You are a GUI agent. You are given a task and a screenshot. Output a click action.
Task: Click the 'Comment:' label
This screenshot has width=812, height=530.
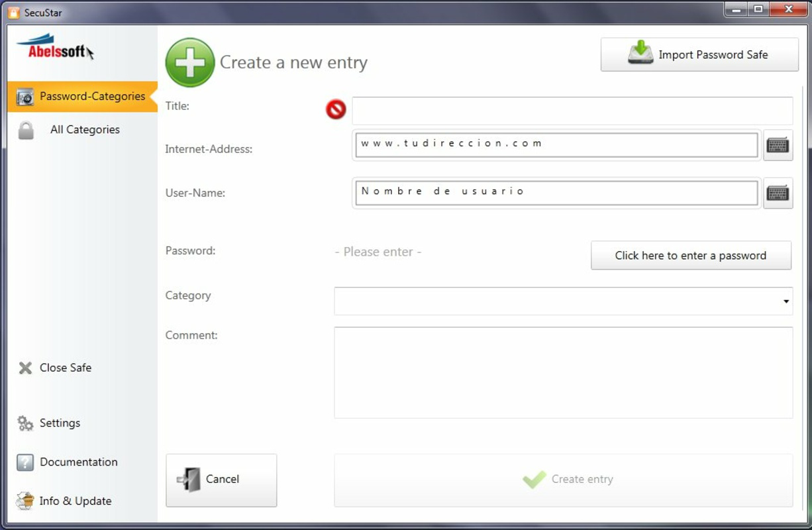coord(191,335)
